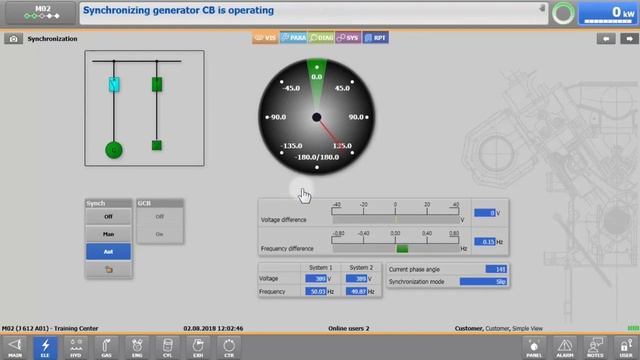Open the HYD hydraulics screen

tap(76, 348)
